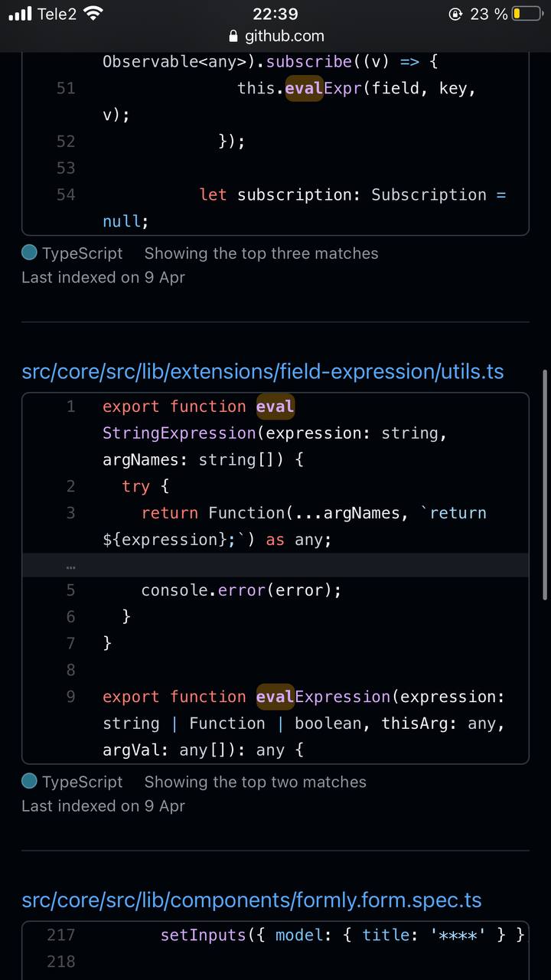Image resolution: width=551 pixels, height=980 pixels.
Task: Open the formly.form.spec.ts file link
Action: (252, 900)
